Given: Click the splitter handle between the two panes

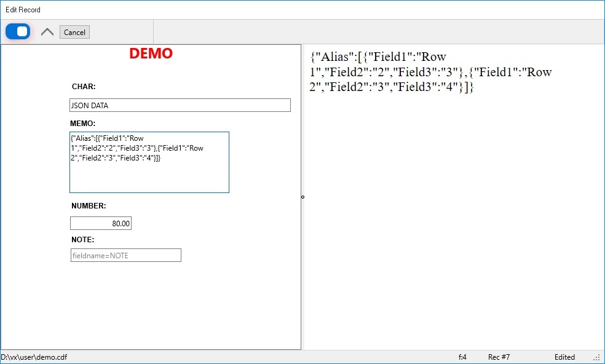Looking at the screenshot, I should point(301,197).
